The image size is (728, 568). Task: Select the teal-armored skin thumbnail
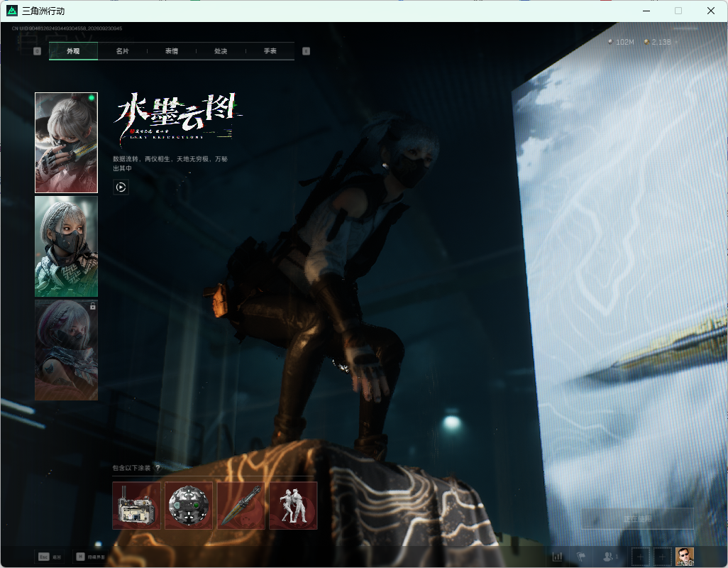[67, 246]
